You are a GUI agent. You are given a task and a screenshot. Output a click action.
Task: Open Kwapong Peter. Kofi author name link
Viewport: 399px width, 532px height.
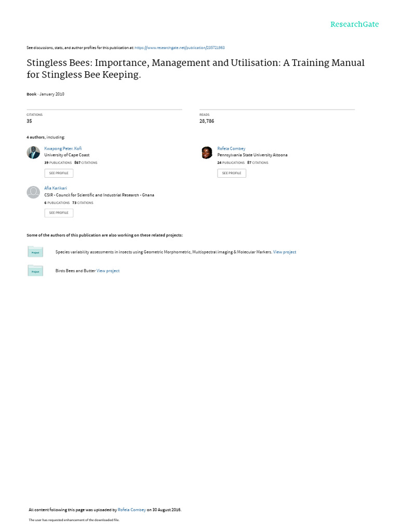[x=63, y=149]
